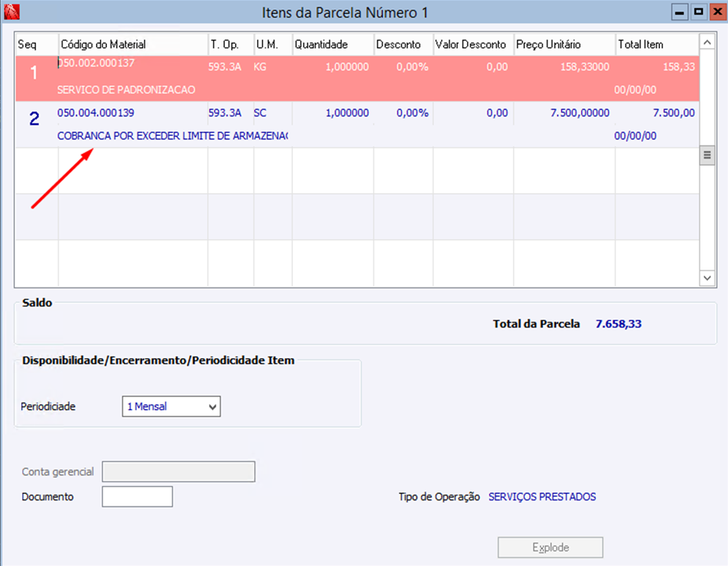The height and width of the screenshot is (566, 728).
Task: Select row sequence number 2
Action: click(34, 119)
